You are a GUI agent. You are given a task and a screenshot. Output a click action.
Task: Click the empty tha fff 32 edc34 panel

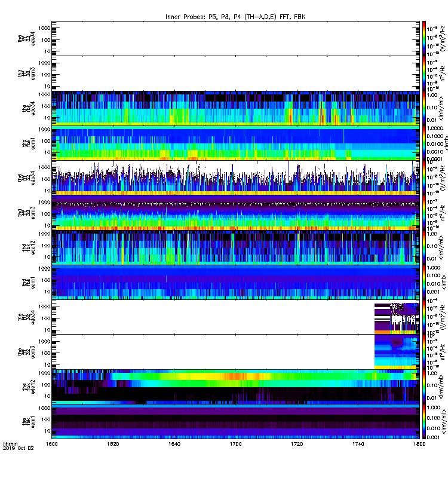pos(235,38)
